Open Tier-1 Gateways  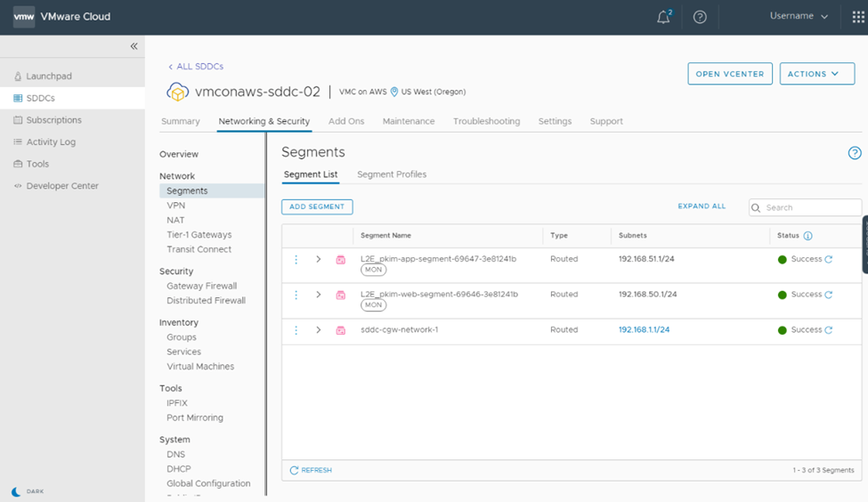(199, 235)
